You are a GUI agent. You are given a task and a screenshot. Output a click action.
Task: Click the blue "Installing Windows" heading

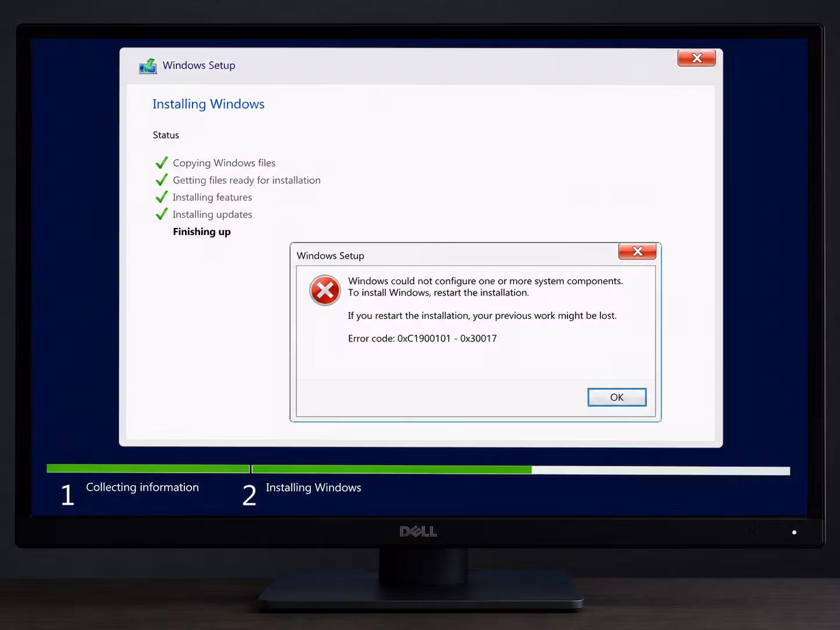(x=208, y=104)
